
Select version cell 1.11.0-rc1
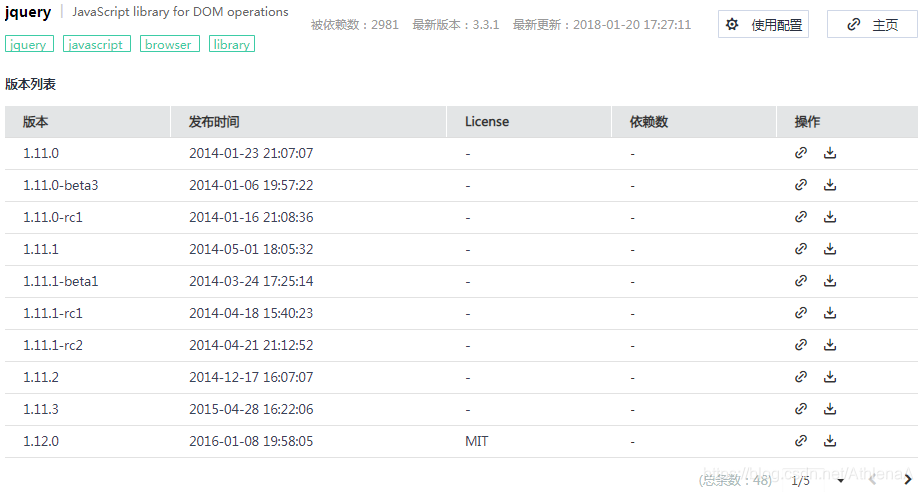click(x=53, y=217)
